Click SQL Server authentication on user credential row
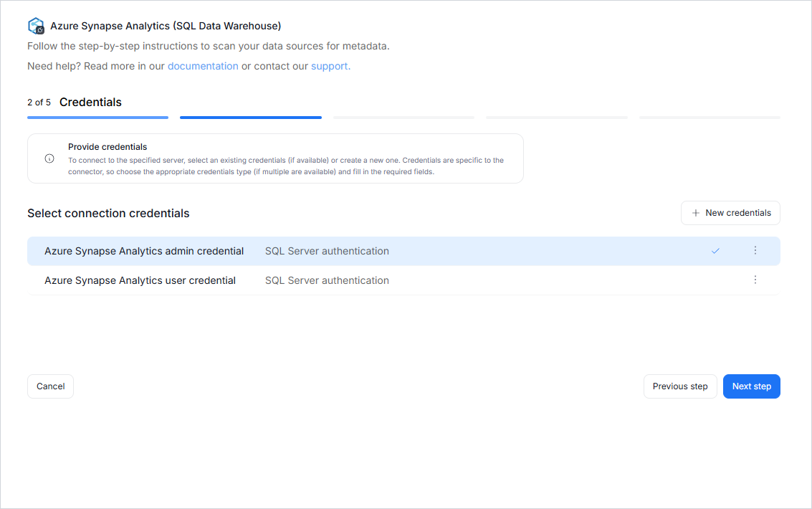This screenshot has height=509, width=812. coord(327,280)
